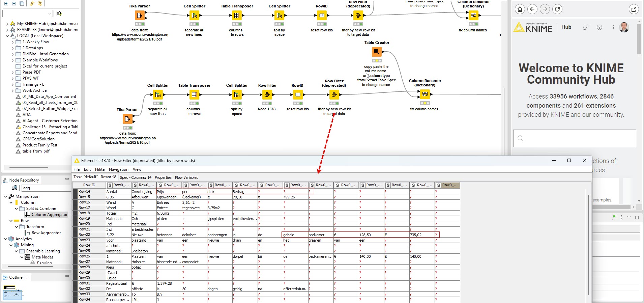Open the Hilite menu
The height and width of the screenshot is (303, 644).
[x=99, y=169]
